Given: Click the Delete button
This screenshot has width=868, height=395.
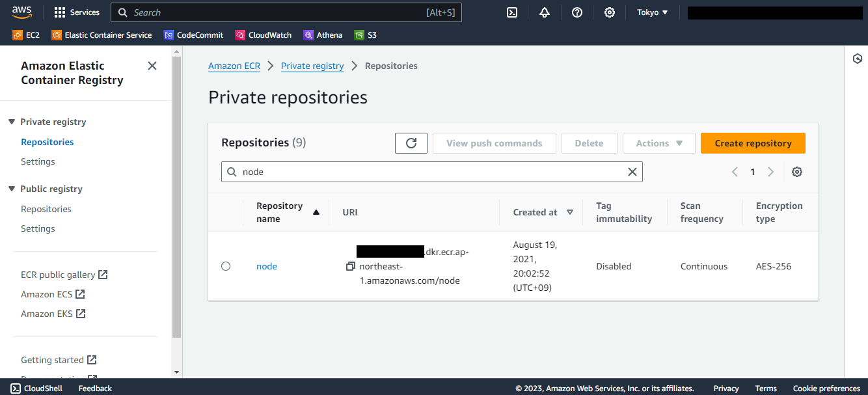Looking at the screenshot, I should coord(590,143).
